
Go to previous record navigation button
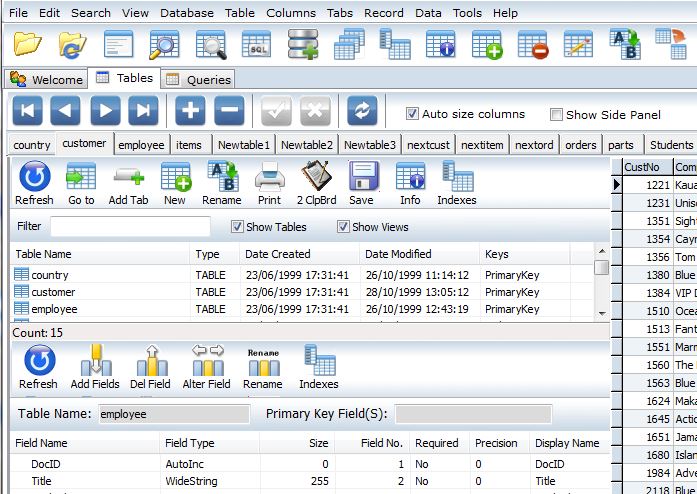(66, 110)
